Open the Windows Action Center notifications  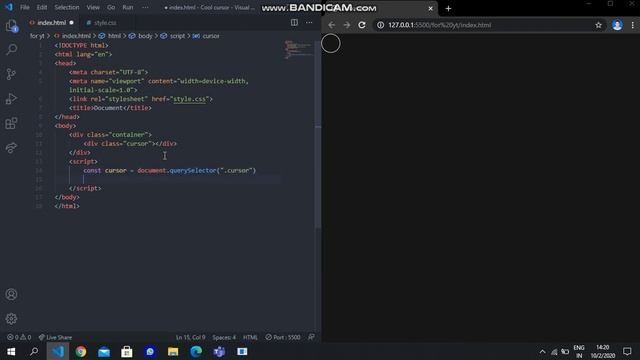627,351
